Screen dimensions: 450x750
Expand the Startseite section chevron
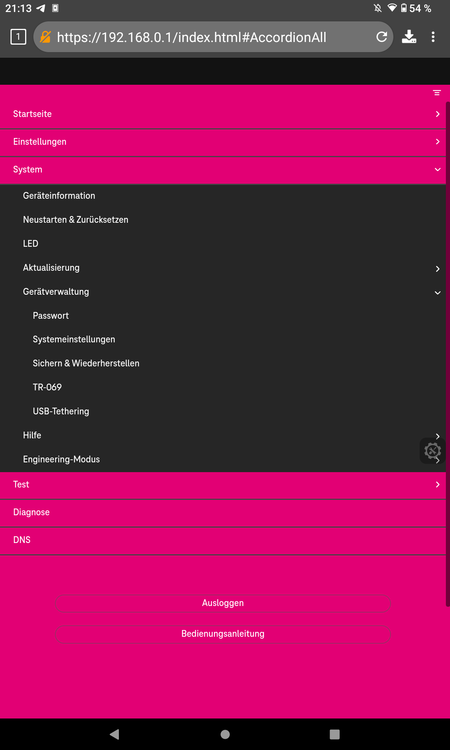coord(438,114)
